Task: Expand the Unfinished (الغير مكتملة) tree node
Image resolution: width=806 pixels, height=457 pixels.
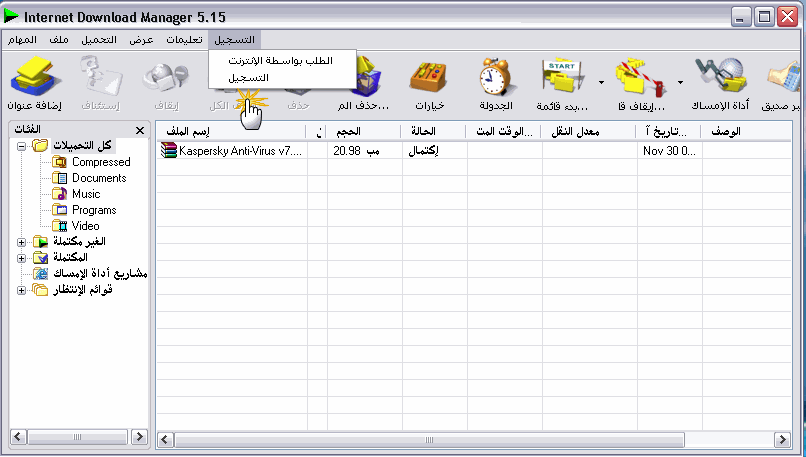Action: 21,242
